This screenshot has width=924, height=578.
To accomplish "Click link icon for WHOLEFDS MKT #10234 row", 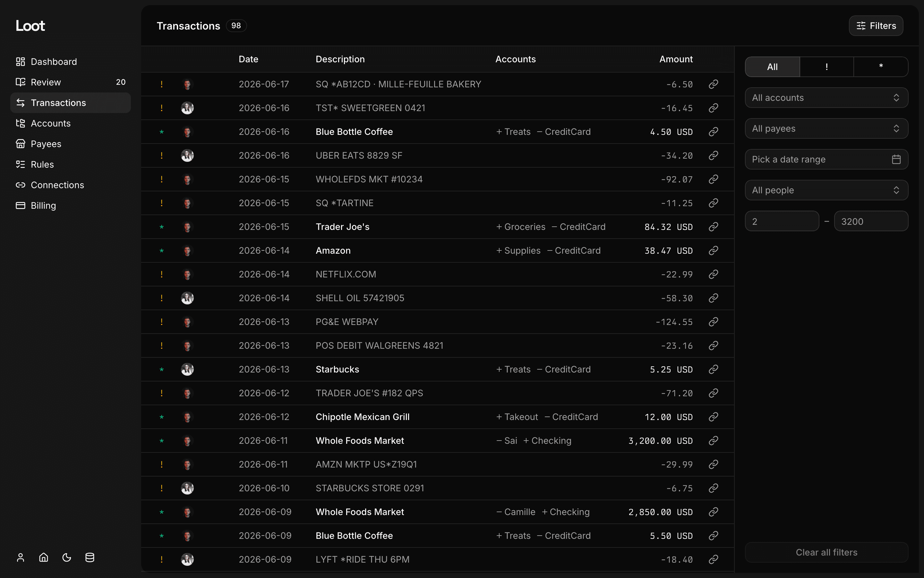I will 714,179.
